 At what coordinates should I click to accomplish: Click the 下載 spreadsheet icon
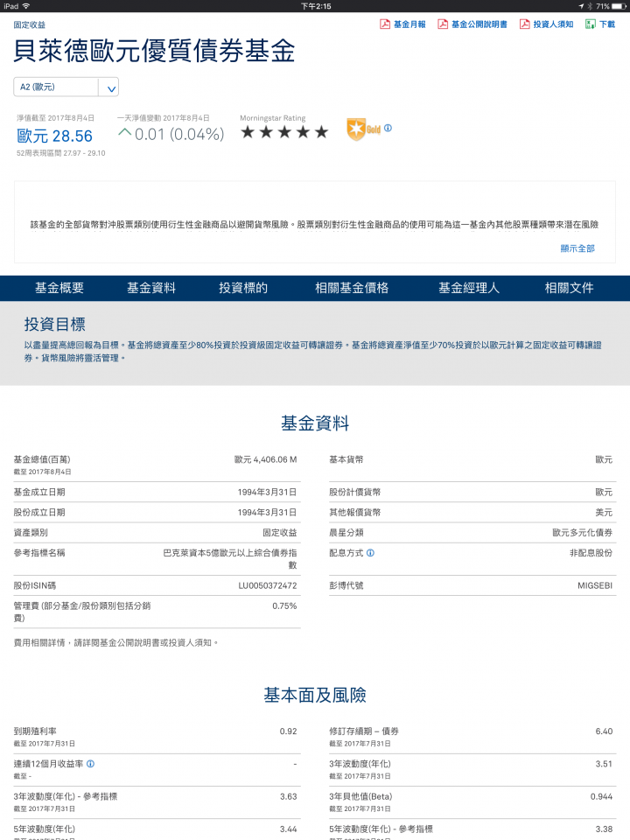591,24
